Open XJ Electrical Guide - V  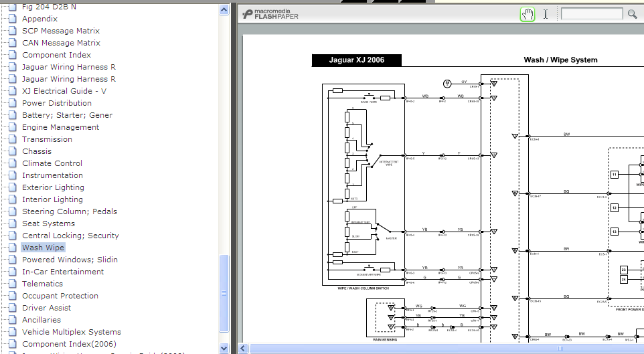[x=64, y=91]
